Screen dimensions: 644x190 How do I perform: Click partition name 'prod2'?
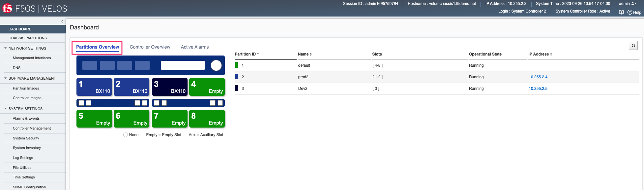(303, 77)
